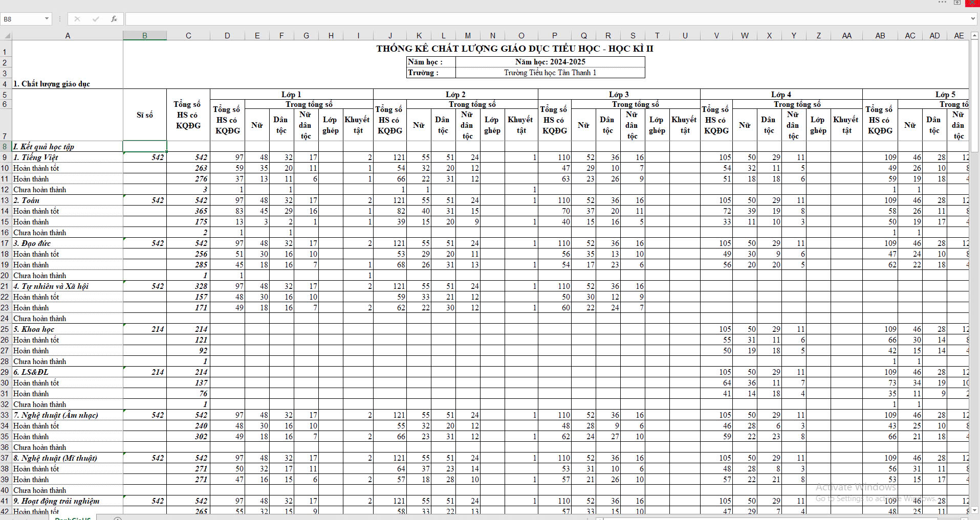Select column A header
Screen dimensions: 980x520
coord(68,35)
